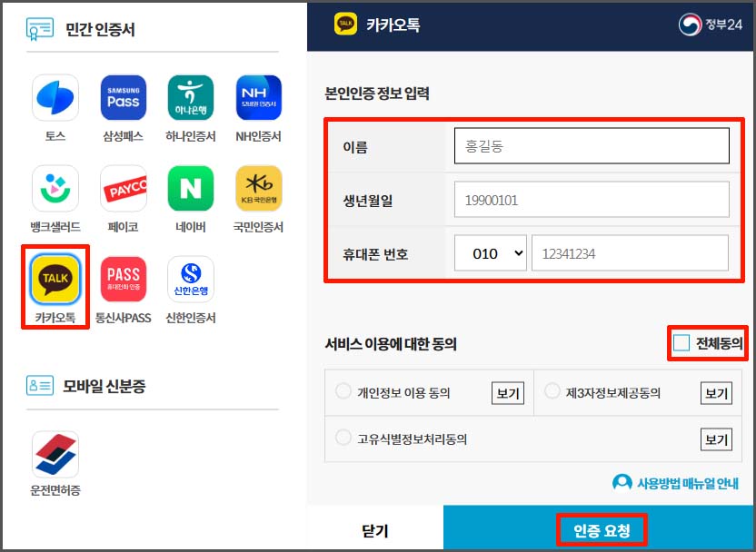Image resolution: width=756 pixels, height=552 pixels.
Task: Click the 본인인증 정보 입력 heading
Action: [x=377, y=94]
